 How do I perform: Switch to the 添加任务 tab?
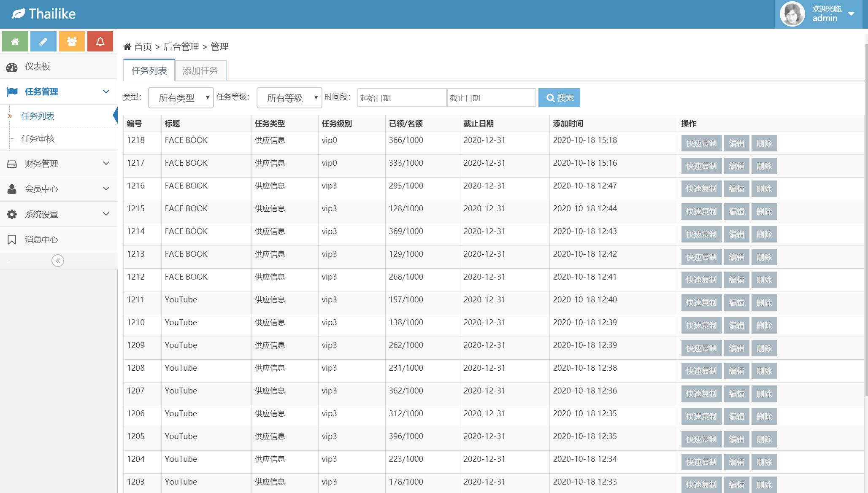tap(200, 70)
